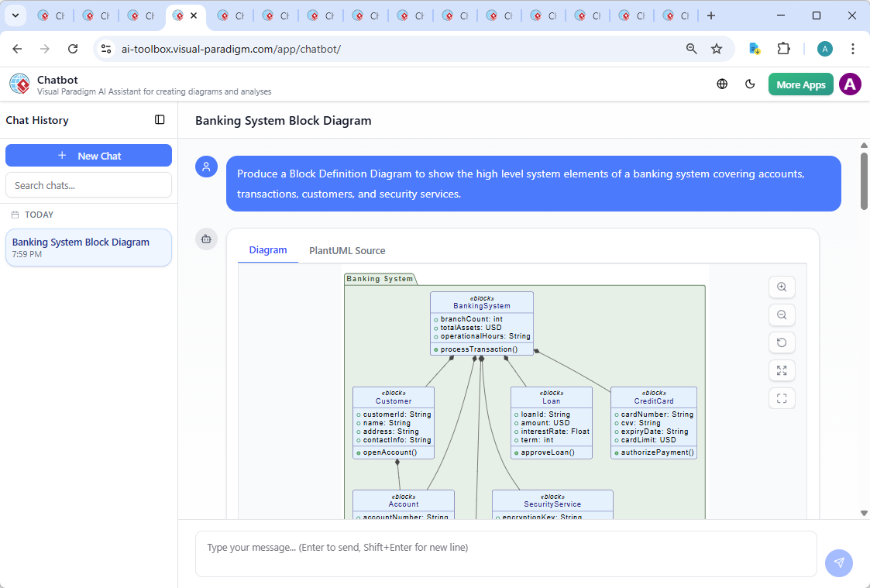Send the message with the paper plane icon

point(839,563)
